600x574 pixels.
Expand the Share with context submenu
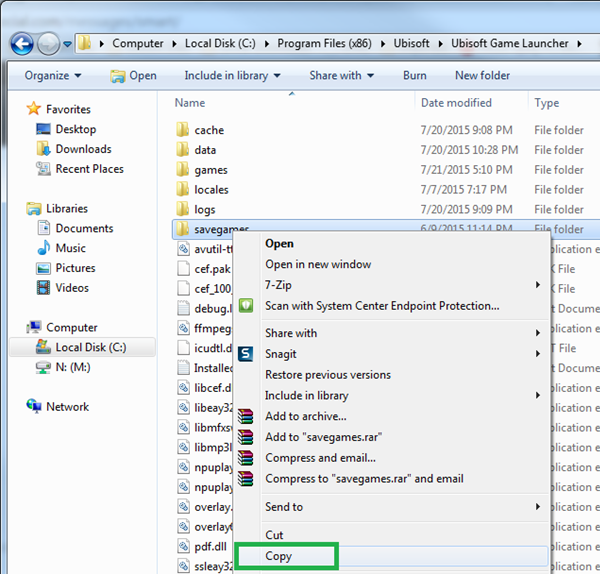pos(392,333)
